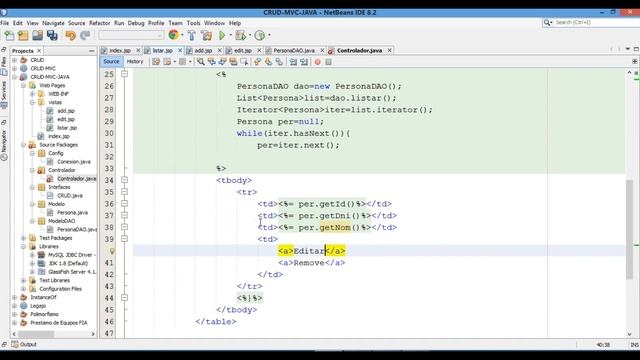Viewport: 640px width, 360px height.
Task: Select Persona.java in the project tree
Action: 72,213
